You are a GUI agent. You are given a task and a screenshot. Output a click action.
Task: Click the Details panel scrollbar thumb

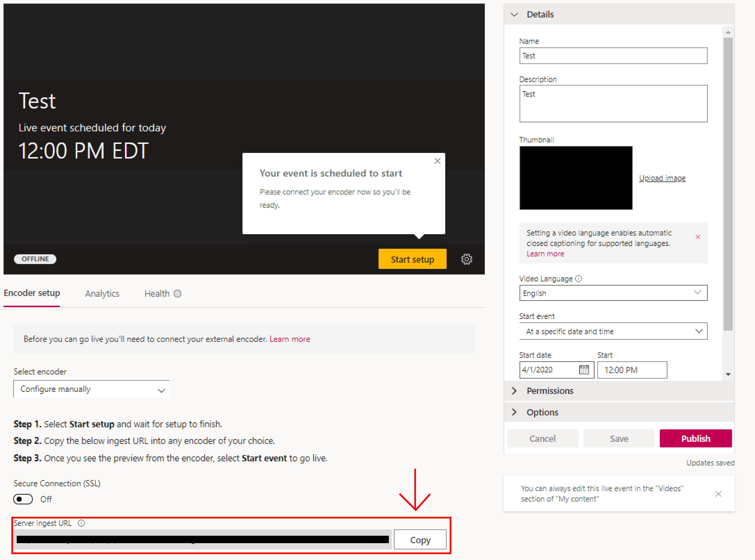tap(728, 184)
